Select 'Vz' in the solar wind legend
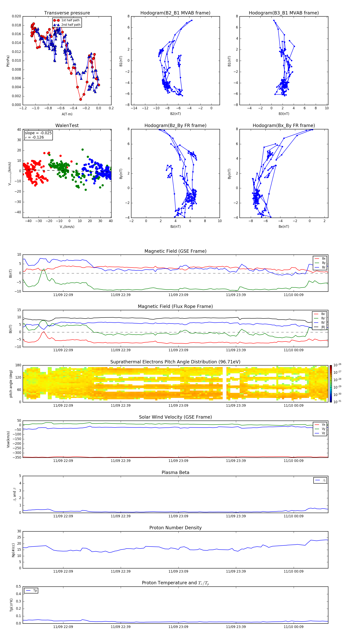 click(x=320, y=433)
